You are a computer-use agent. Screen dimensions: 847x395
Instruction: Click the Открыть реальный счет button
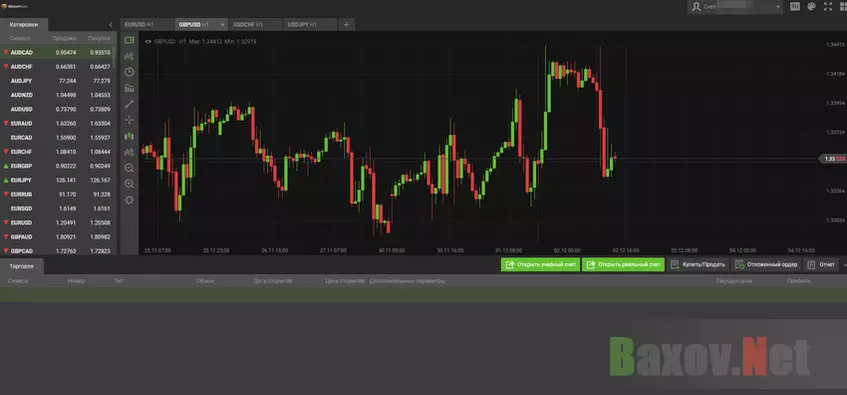pyautogui.click(x=623, y=265)
